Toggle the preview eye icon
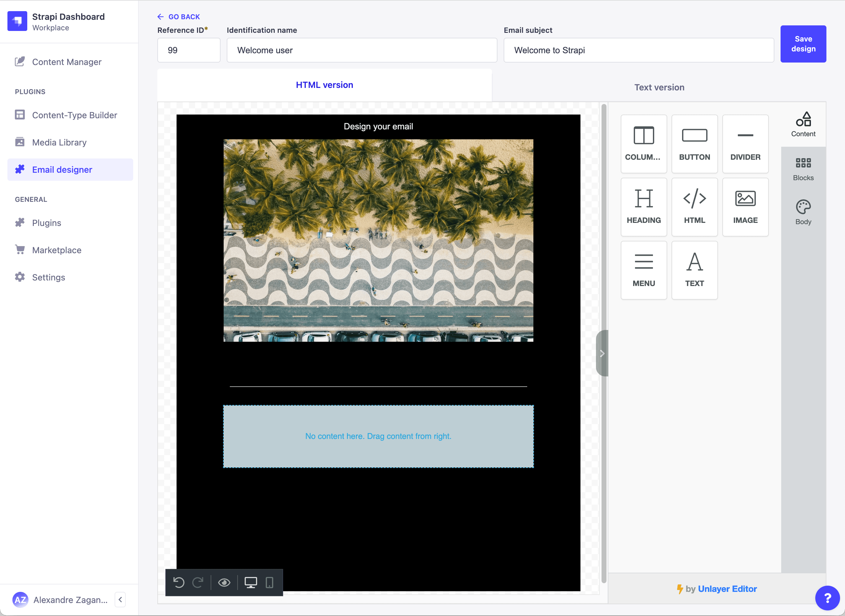This screenshot has width=845, height=616. (x=224, y=583)
